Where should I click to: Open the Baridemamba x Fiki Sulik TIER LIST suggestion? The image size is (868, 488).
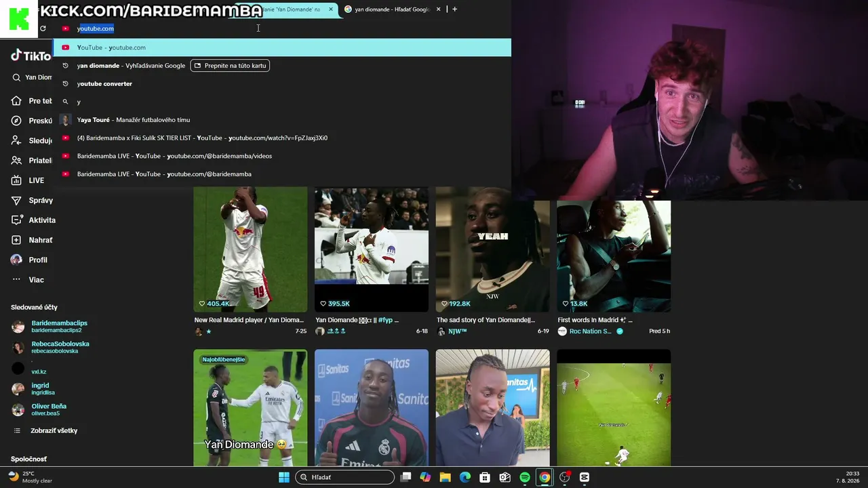point(282,138)
